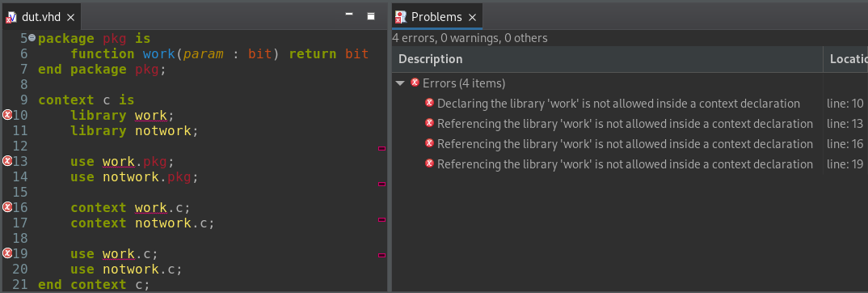Click the error marker on line 19

(x=7, y=253)
